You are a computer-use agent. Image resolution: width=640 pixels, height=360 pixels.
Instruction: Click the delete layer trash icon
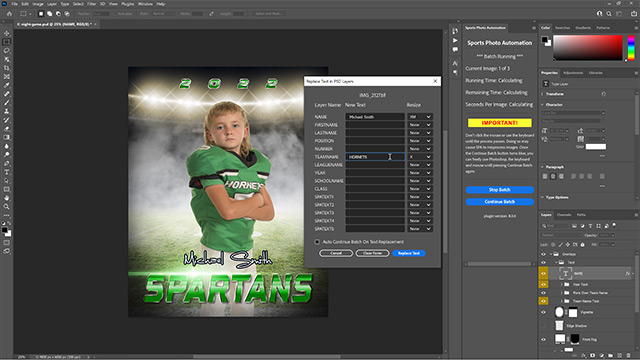(629, 356)
